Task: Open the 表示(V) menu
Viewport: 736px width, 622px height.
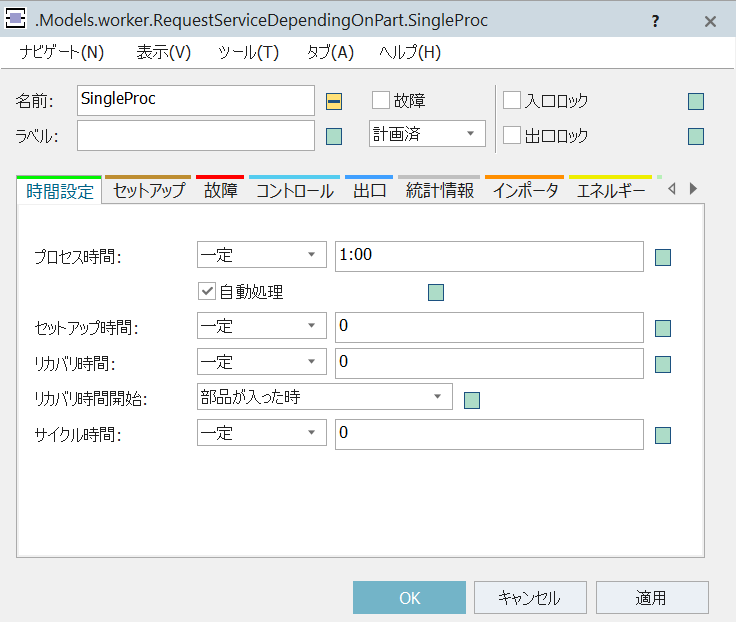Action: (x=163, y=52)
